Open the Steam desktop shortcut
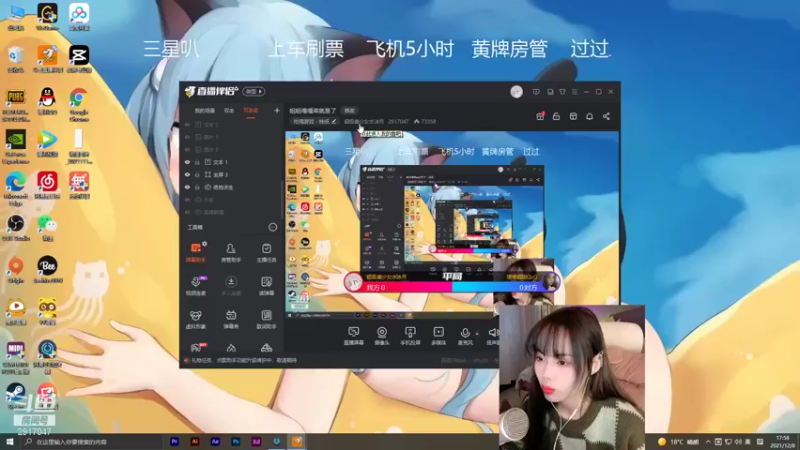The image size is (800, 450). [16, 396]
